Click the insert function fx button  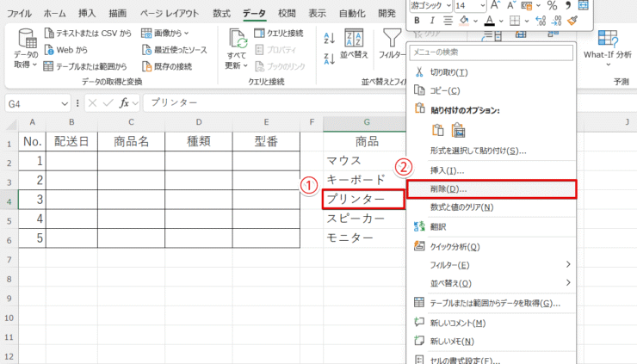(x=124, y=103)
